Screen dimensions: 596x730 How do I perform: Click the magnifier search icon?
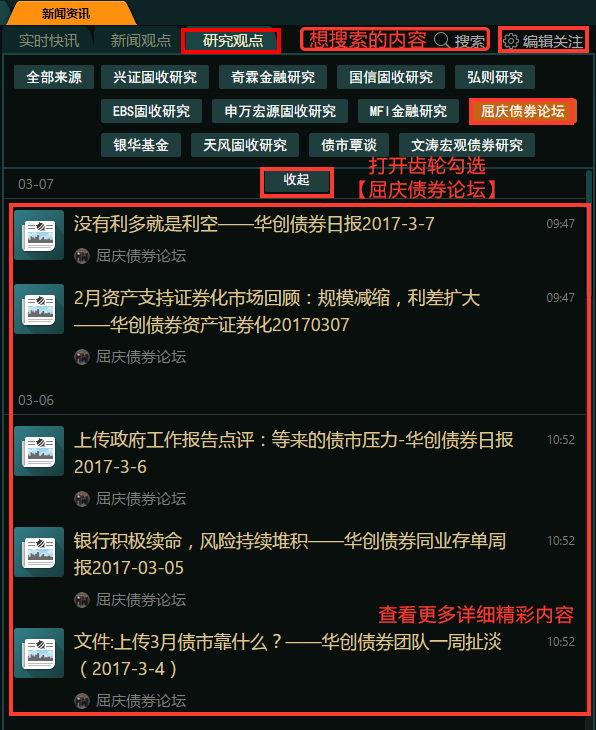442,40
